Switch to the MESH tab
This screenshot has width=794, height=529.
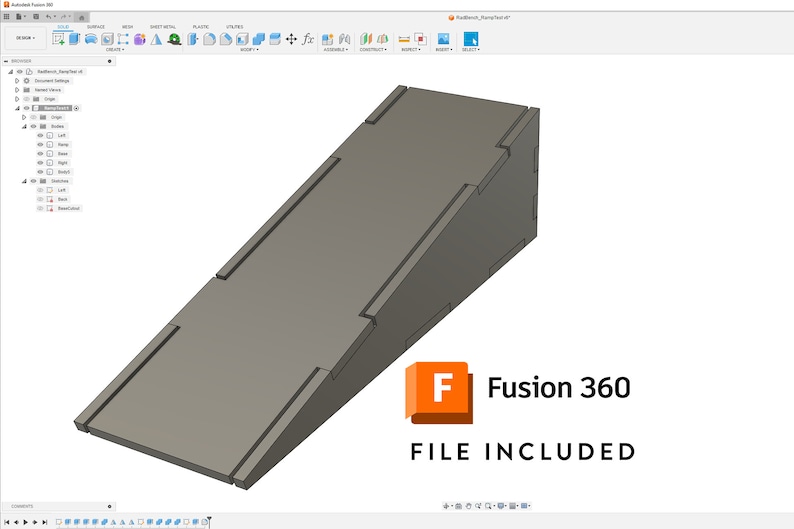point(128,27)
